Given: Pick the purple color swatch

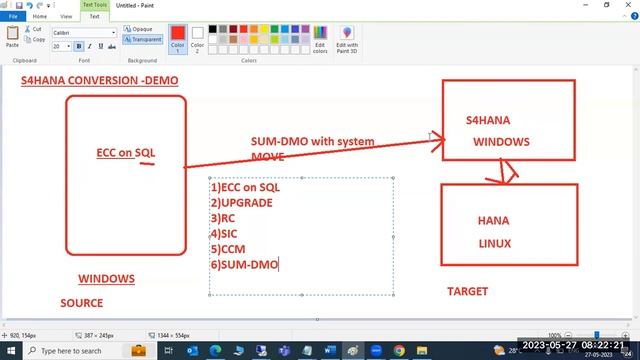Looking at the screenshot, I should pos(305,29).
